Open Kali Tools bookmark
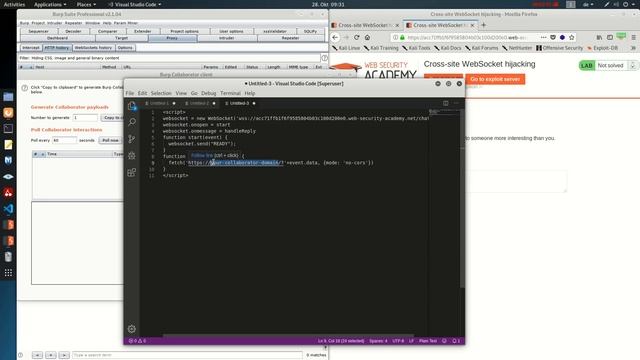640x360 pixels. point(416,48)
